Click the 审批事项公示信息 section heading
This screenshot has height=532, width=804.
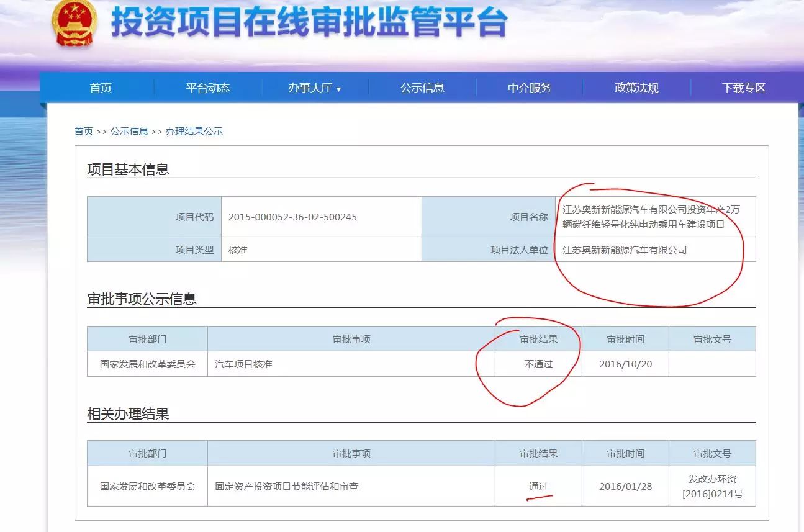142,299
